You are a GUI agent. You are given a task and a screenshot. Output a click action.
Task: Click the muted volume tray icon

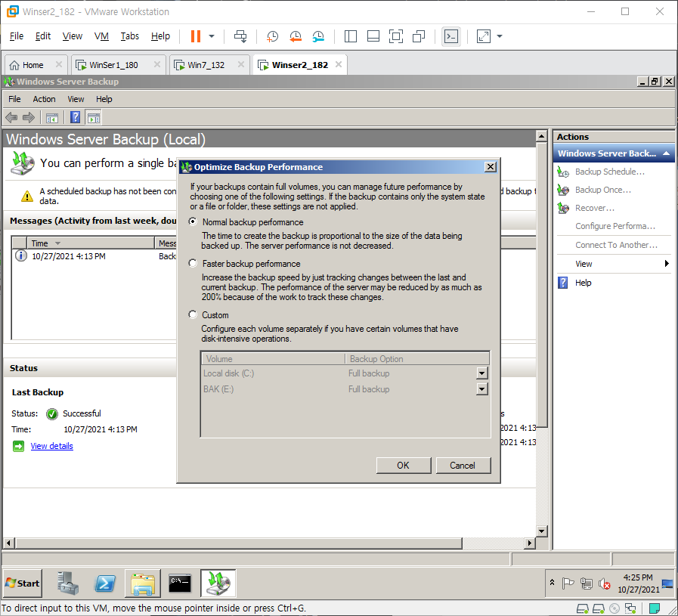pyautogui.click(x=604, y=583)
